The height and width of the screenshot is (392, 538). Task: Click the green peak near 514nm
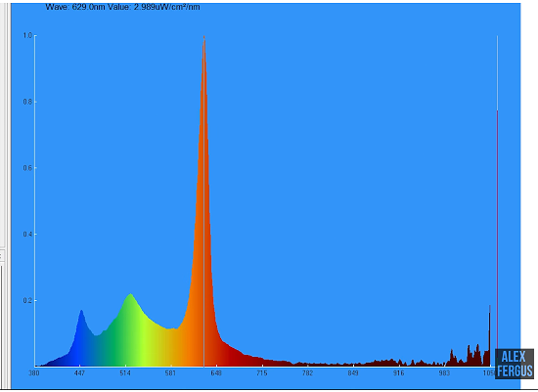130,295
